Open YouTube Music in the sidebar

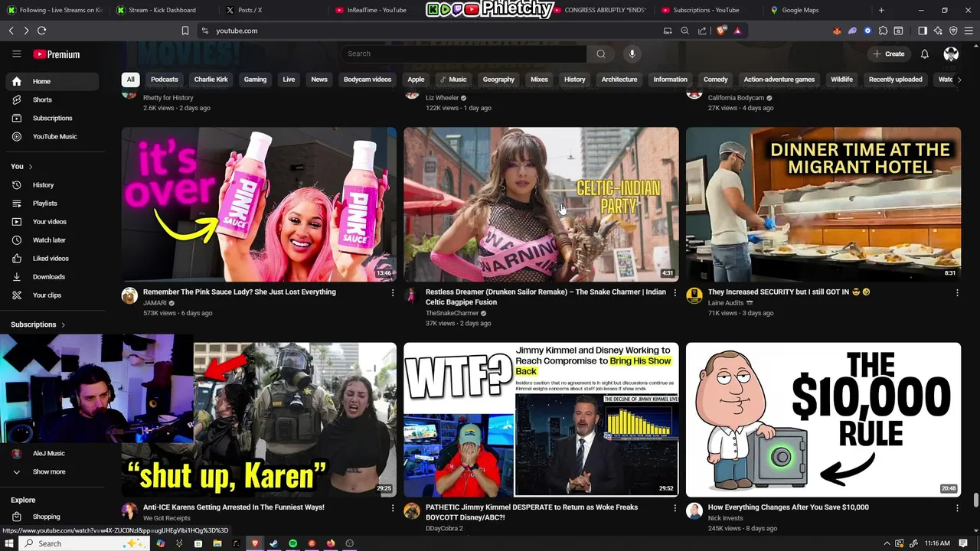pyautogui.click(x=52, y=136)
